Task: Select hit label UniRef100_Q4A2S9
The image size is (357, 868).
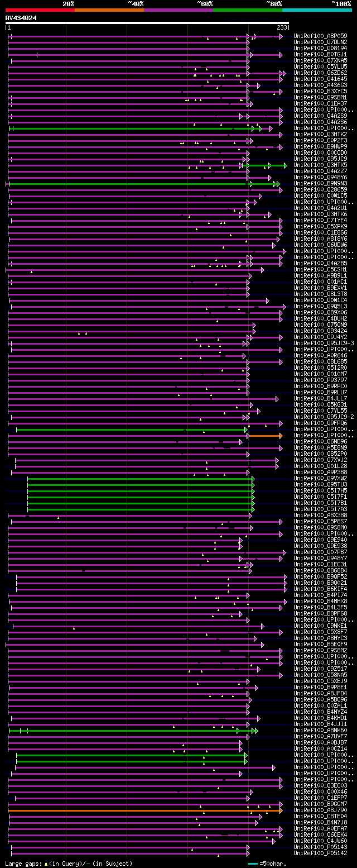Action: pyautogui.click(x=320, y=116)
